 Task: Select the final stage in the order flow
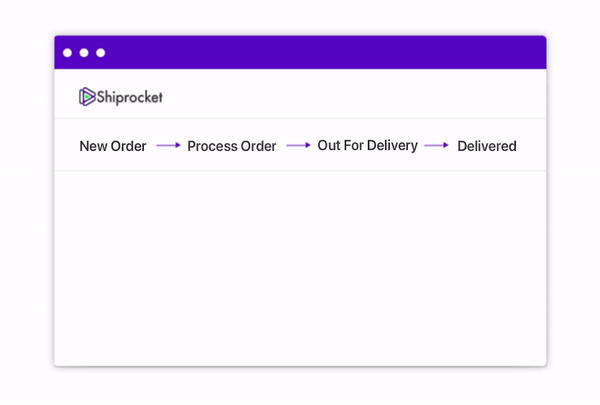pos(487,146)
